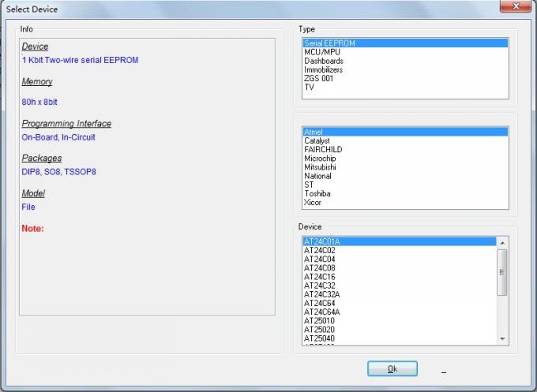537x392 pixels.
Task: Click 1 Kbit Two-wire serial EEPROM text
Action: pos(80,60)
